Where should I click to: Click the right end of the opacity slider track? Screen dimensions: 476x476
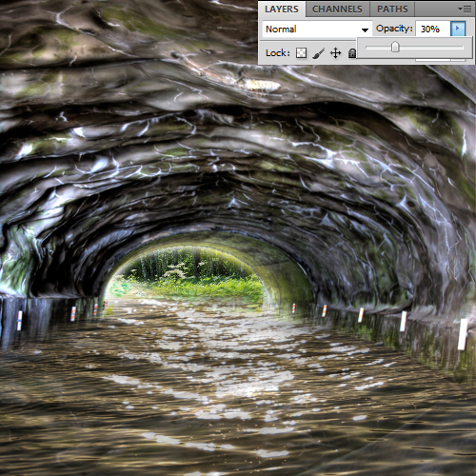pyautogui.click(x=462, y=48)
